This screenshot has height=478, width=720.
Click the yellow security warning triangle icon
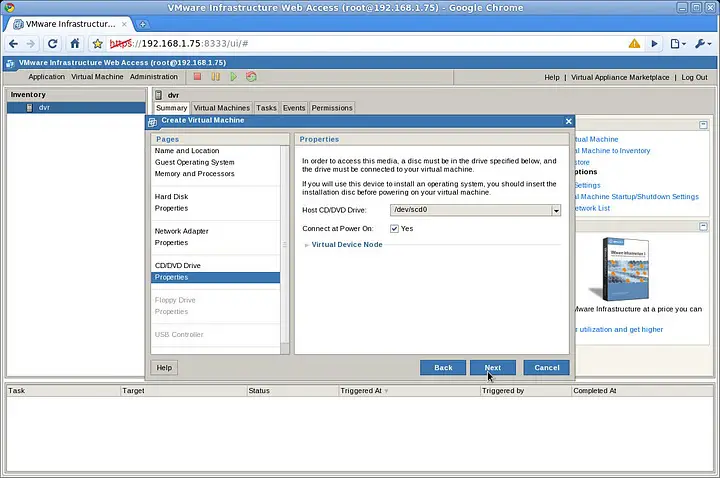click(x=634, y=44)
